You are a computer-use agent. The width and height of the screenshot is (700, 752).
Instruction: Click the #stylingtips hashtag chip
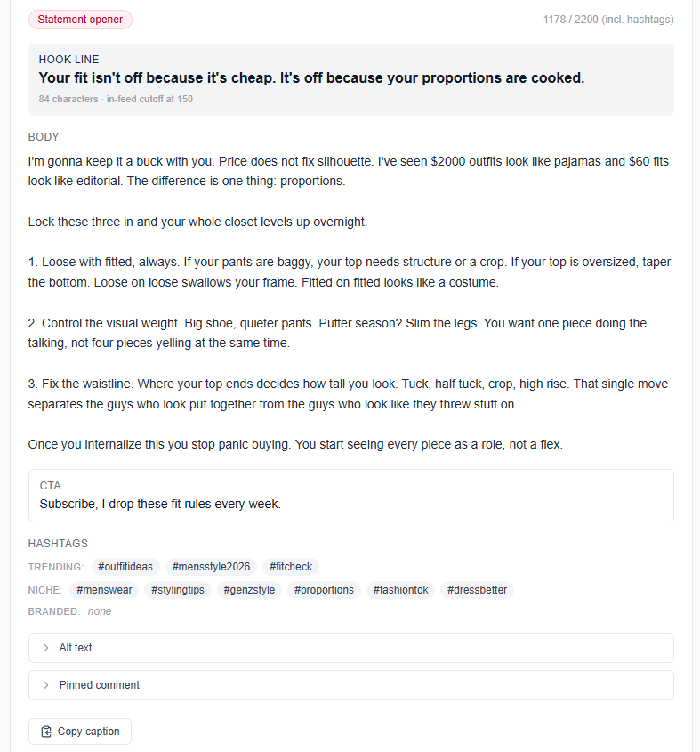(x=178, y=590)
